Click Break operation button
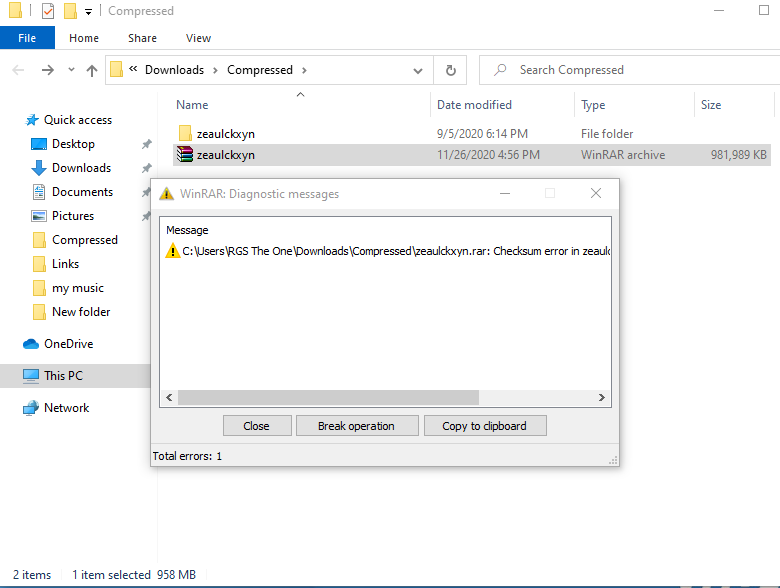This screenshot has height=588, width=780. [357, 426]
